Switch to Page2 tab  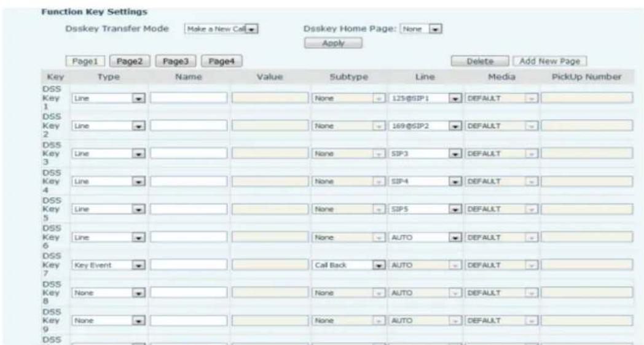130,61
